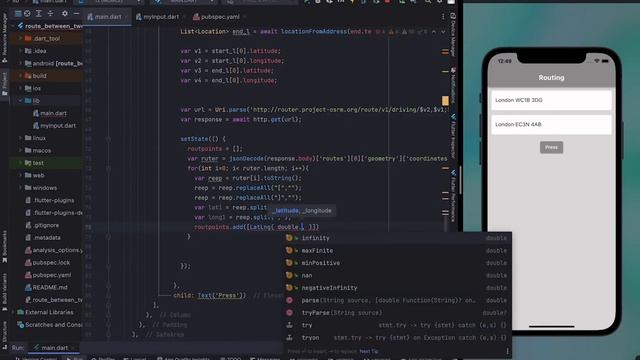The height and width of the screenshot is (360, 640).
Task: Open the Resource Manager side panel
Action: (4, 38)
